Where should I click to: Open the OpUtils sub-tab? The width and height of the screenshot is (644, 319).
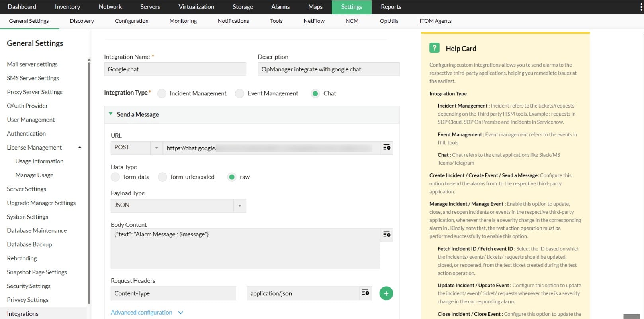point(389,21)
